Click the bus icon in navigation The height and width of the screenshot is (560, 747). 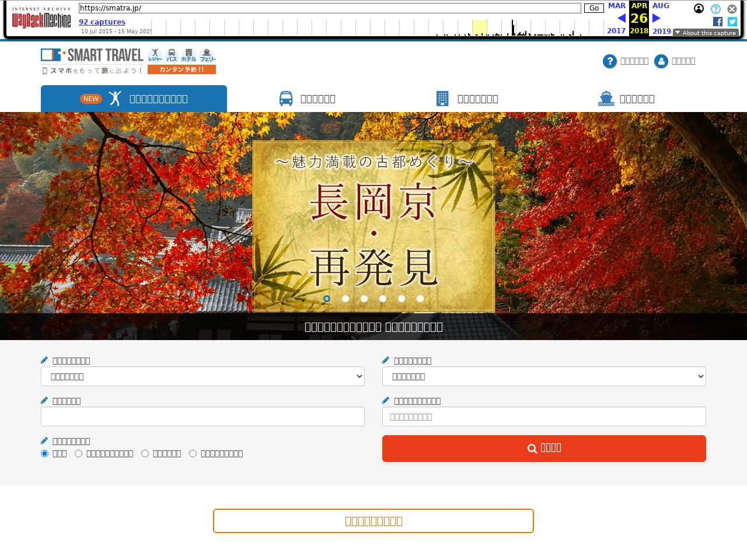point(286,99)
